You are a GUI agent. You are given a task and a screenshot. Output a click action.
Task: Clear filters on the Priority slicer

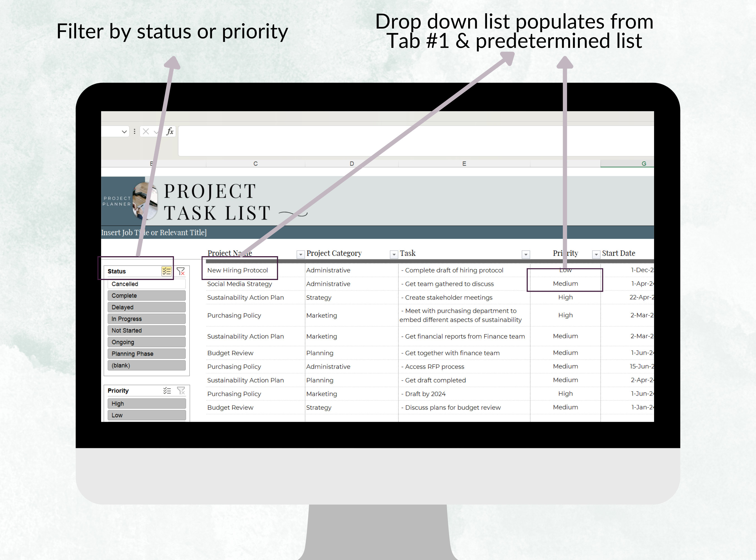pyautogui.click(x=181, y=391)
